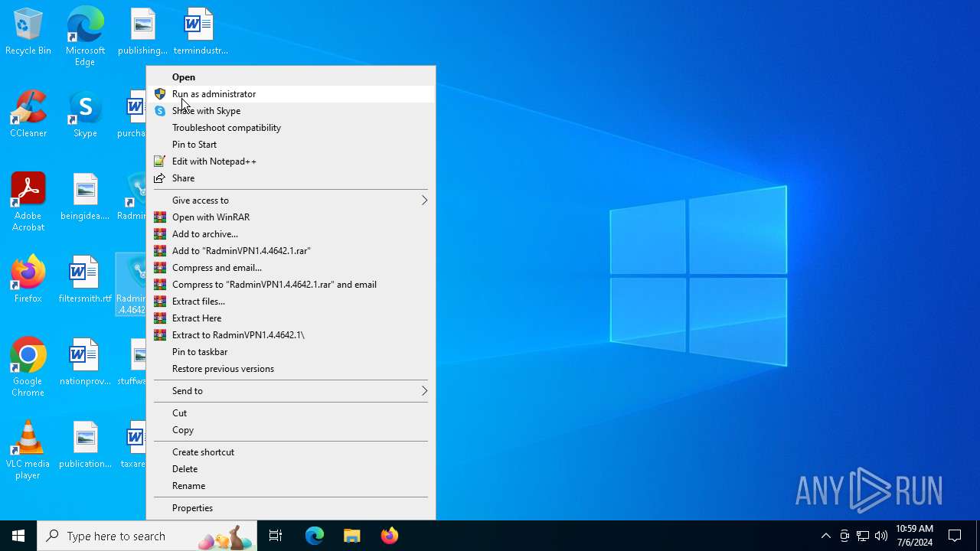Select the beingidea... image file icon

pos(85,197)
